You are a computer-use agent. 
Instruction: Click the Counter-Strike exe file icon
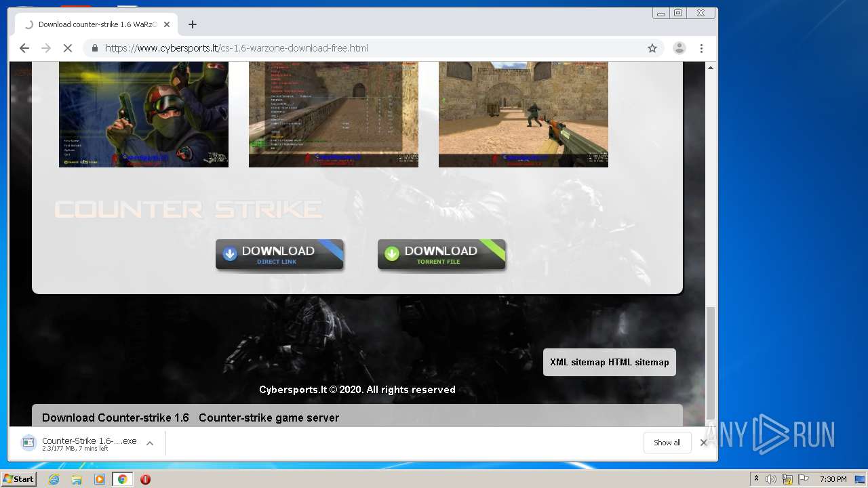pyautogui.click(x=28, y=443)
